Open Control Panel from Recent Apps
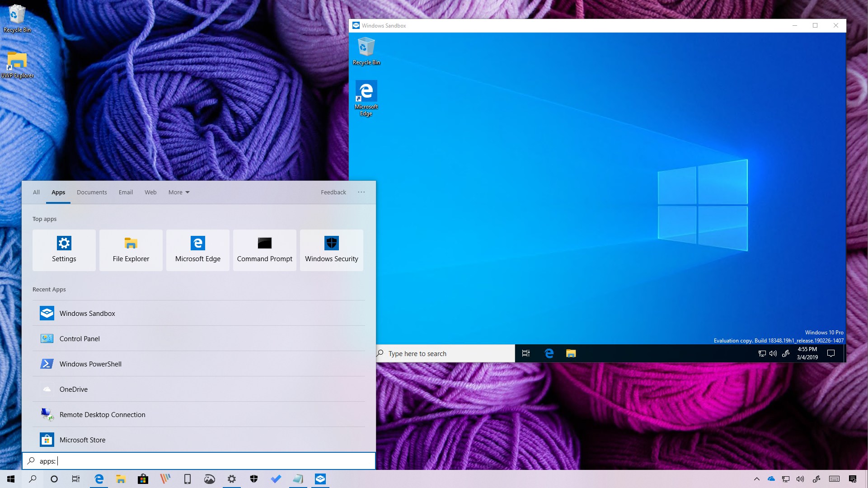The width and height of the screenshot is (868, 488). (199, 338)
